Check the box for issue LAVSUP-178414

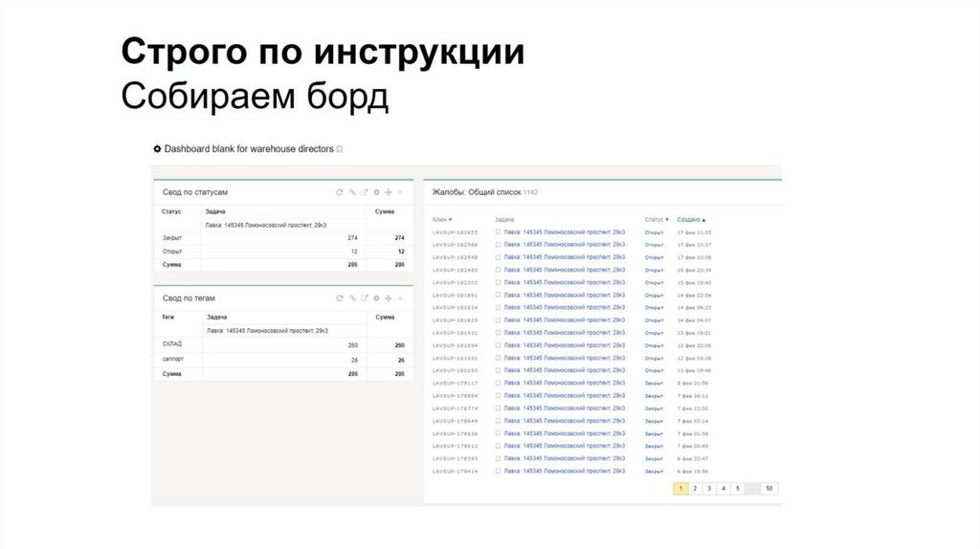499,471
